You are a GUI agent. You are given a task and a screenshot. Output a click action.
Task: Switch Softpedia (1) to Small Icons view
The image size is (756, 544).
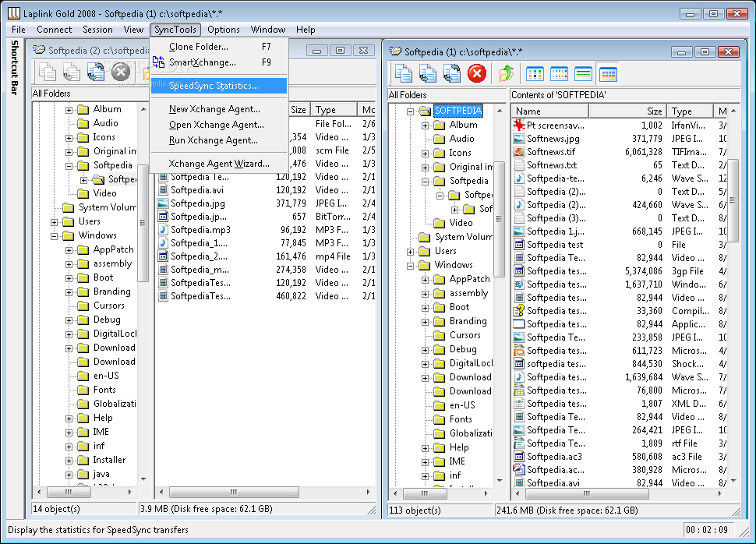click(559, 74)
